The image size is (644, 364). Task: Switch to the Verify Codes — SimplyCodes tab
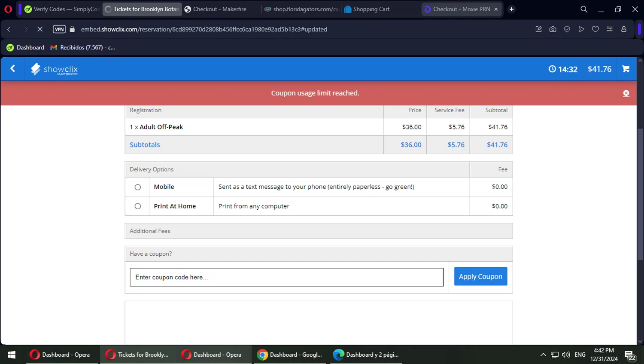62,9
